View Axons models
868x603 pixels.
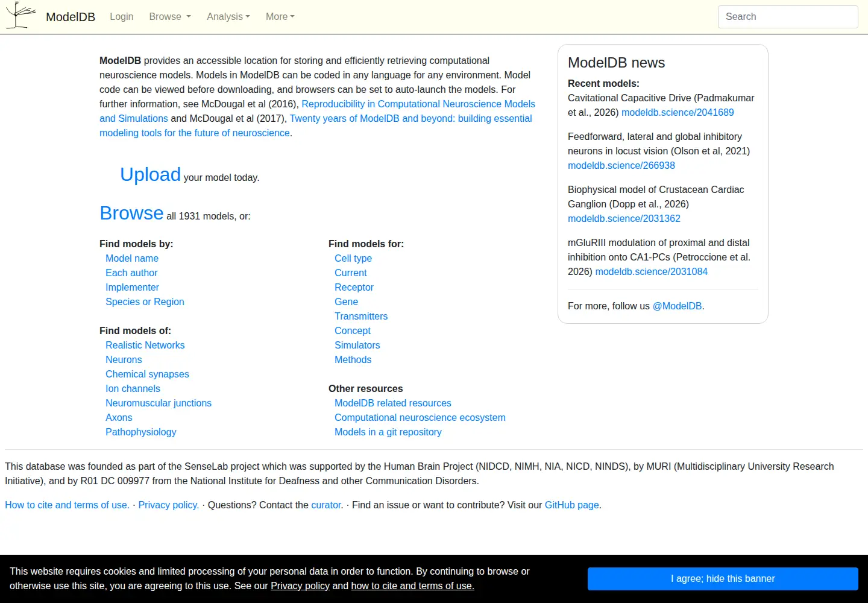[119, 417]
